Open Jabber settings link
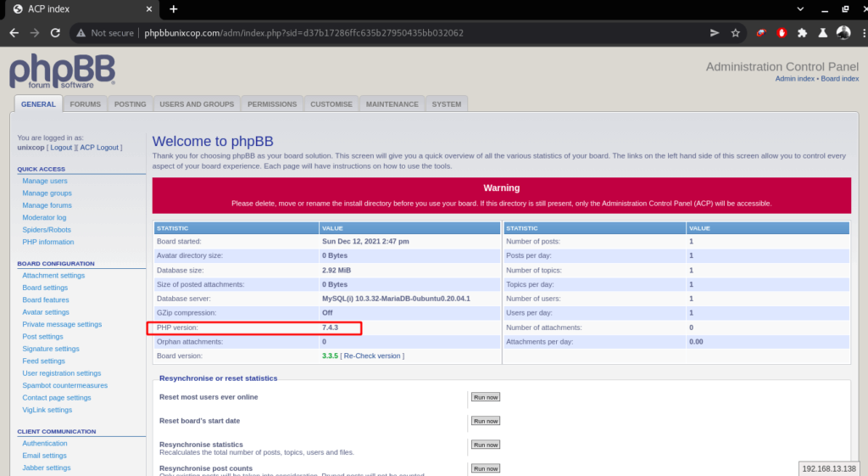This screenshot has width=868, height=476. point(47,468)
